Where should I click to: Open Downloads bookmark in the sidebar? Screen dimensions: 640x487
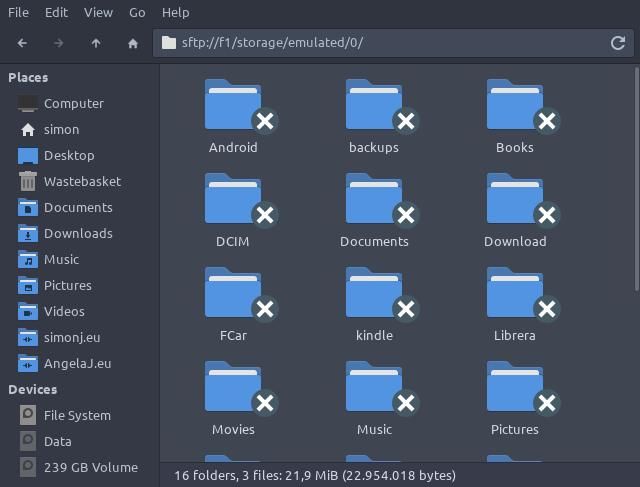(x=80, y=233)
